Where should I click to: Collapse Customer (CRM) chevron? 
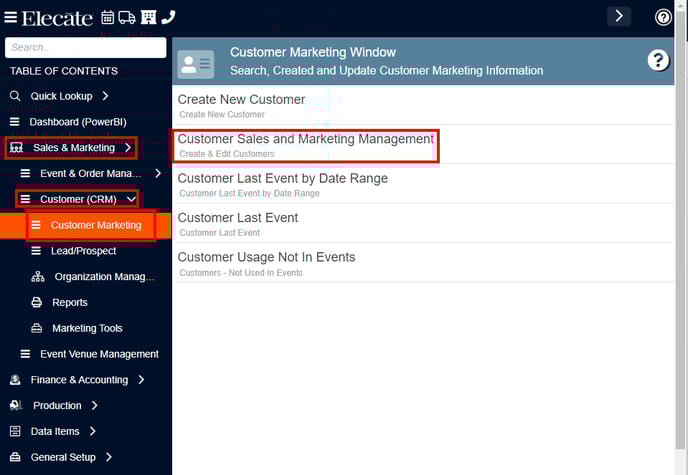click(x=131, y=199)
